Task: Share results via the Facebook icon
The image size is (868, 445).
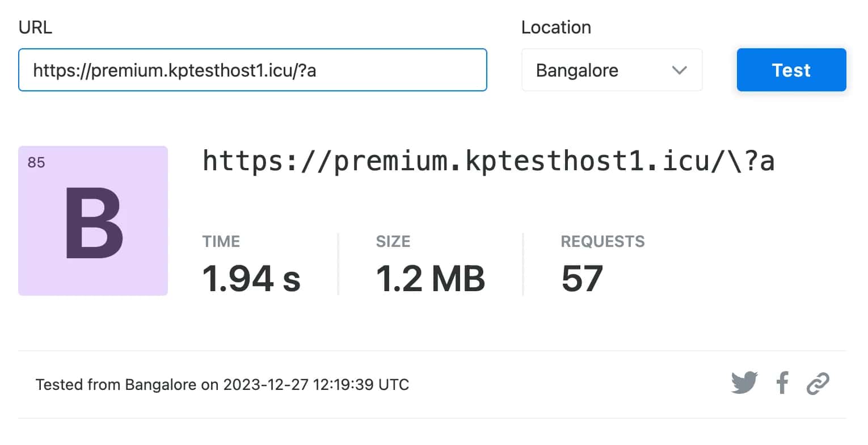Action: pyautogui.click(x=782, y=383)
